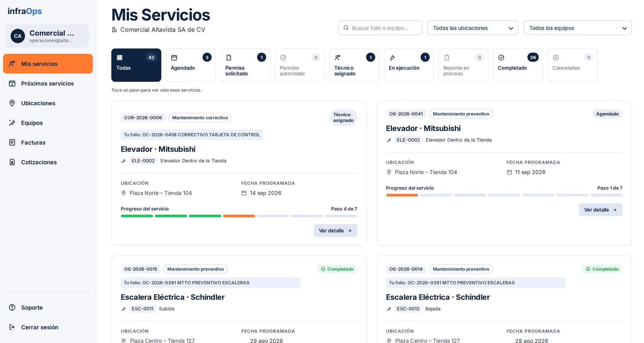This screenshot has width=644, height=343.
Task: Click the Paso 4 de 7 progress bar
Action: [239, 216]
